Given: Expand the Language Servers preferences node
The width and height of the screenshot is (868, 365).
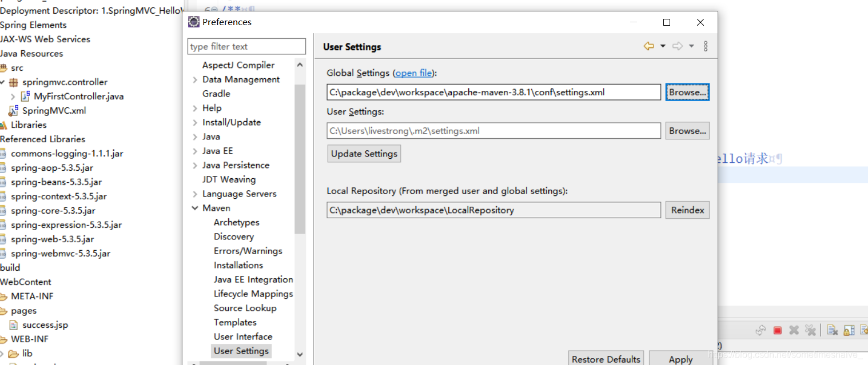Looking at the screenshot, I should point(195,194).
